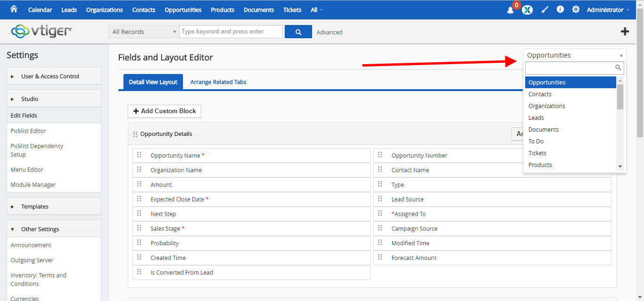Click drag handle of Forecast Amount field
Image resolution: width=644 pixels, height=301 pixels.
(380, 257)
